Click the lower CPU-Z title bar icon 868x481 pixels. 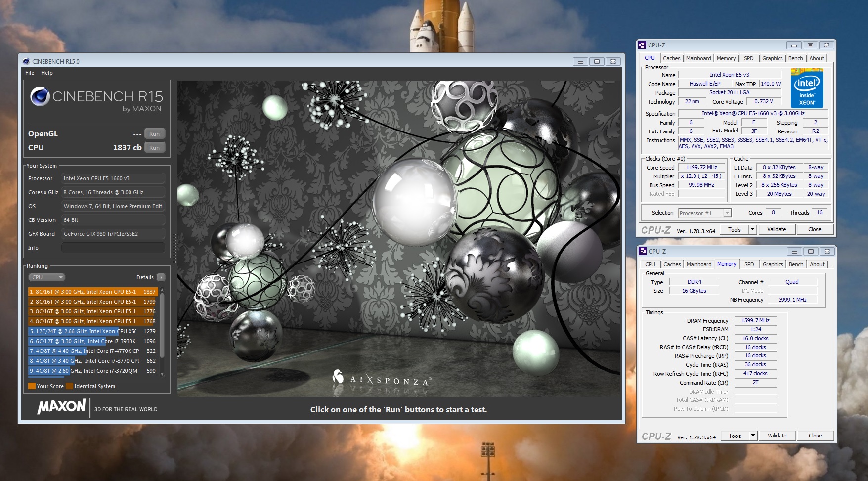pos(643,251)
